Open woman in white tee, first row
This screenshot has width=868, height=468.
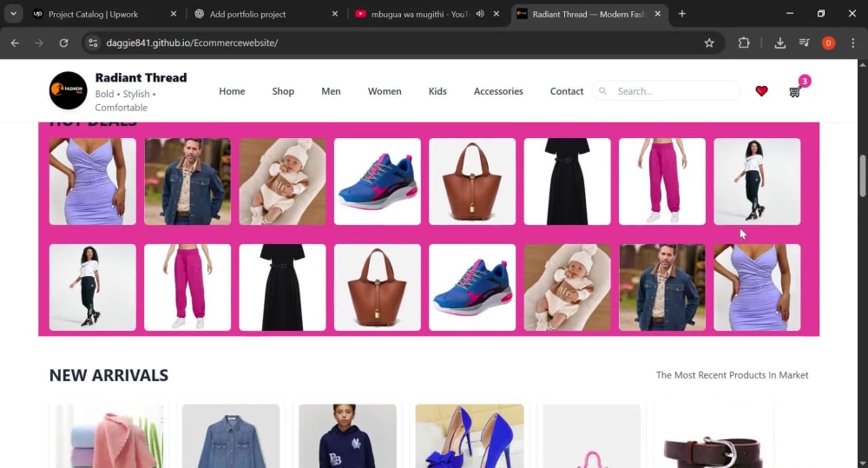tap(757, 181)
